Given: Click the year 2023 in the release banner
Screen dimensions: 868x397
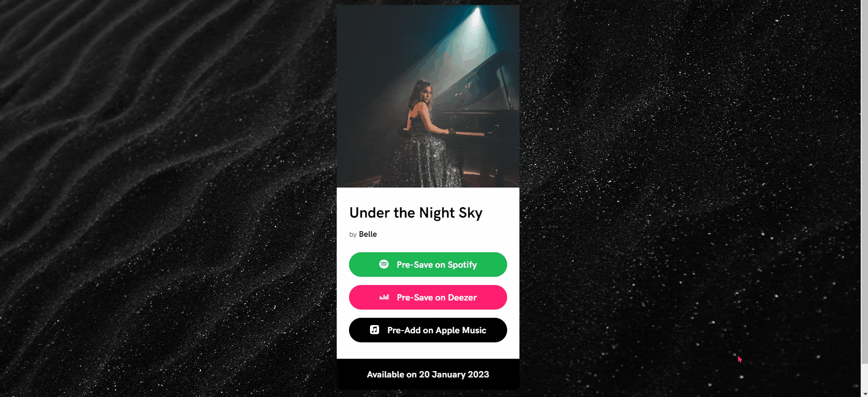Looking at the screenshot, I should pos(478,374).
